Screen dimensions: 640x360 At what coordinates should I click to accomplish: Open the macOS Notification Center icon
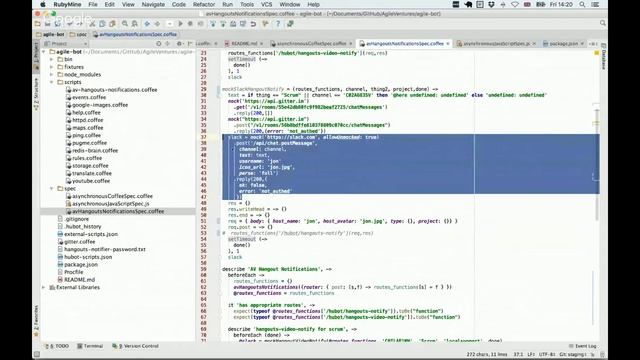[596, 4]
